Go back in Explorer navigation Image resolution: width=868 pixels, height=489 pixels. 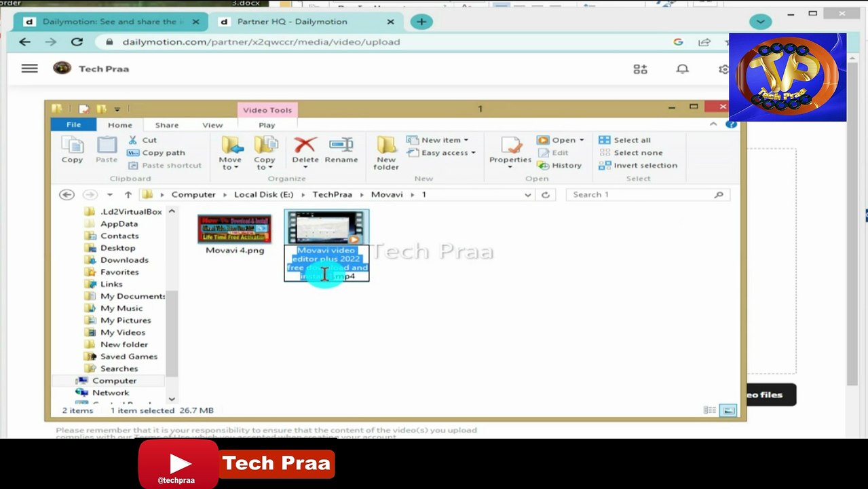click(x=67, y=194)
